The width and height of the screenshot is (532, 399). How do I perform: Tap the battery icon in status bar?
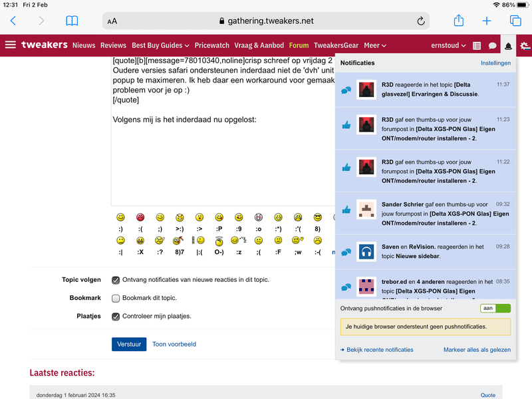point(523,5)
